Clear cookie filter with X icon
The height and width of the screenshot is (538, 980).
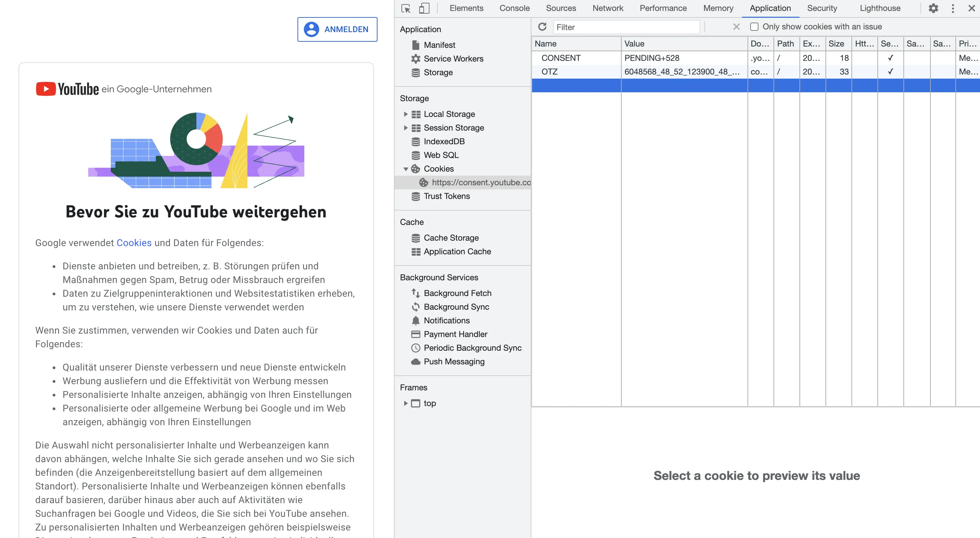point(736,27)
